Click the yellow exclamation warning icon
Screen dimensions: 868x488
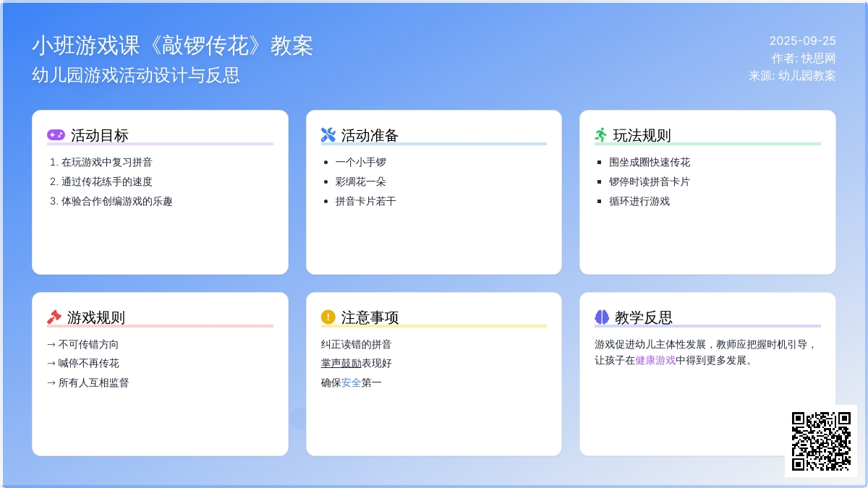(328, 317)
